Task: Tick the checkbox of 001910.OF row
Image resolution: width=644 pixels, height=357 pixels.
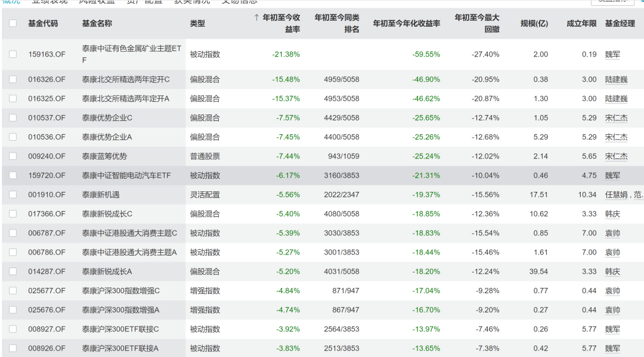Action: 13,194
